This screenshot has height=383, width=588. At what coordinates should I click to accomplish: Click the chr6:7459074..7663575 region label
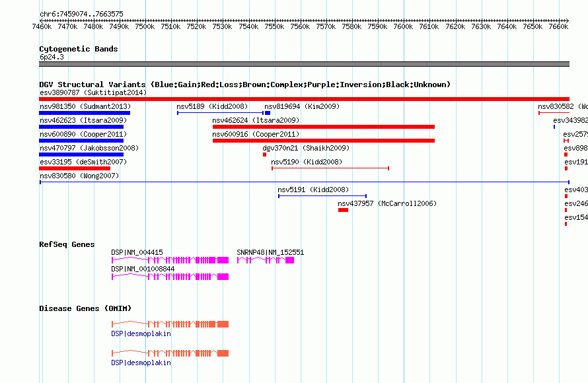(81, 14)
